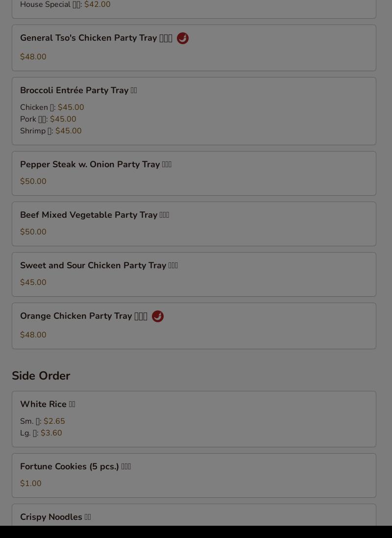The image size is (392, 538).
Task: Choose Shrimp option under Broccoli Entrée
Action: tap(51, 131)
